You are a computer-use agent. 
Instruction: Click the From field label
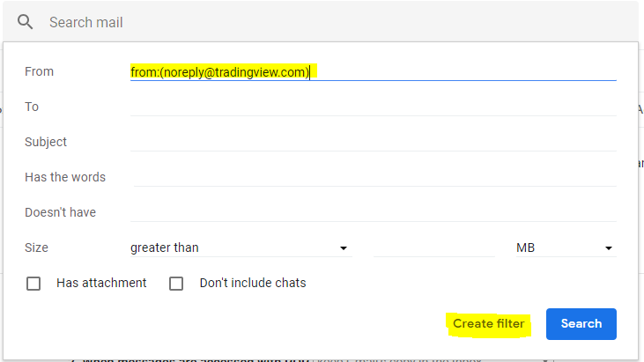pos(39,71)
